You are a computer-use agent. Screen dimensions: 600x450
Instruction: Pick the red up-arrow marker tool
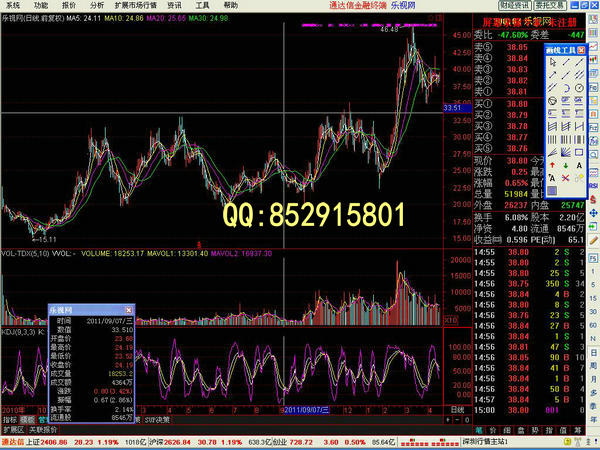pyautogui.click(x=553, y=165)
